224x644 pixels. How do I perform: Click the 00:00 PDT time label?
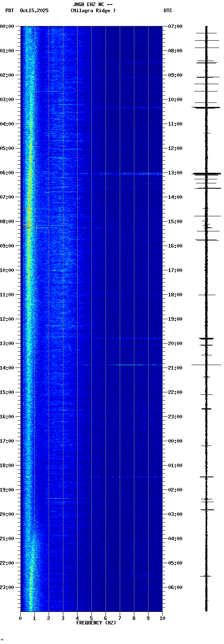(x=7, y=26)
